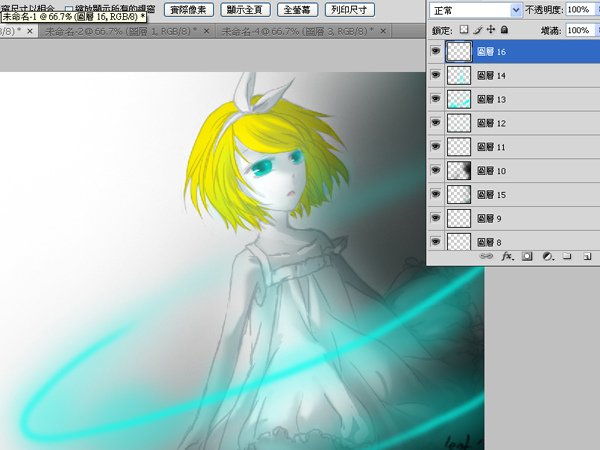Click the 列印尺寸 button
Image resolution: width=600 pixels, height=450 pixels.
(349, 10)
